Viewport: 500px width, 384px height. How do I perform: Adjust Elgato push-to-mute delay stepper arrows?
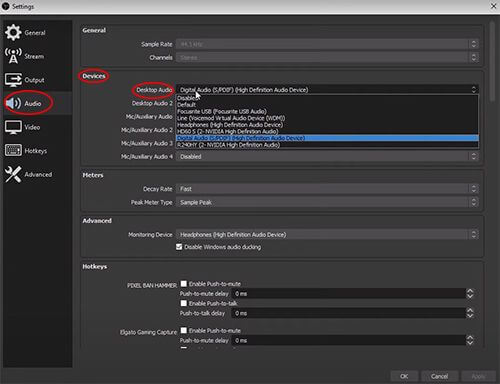click(x=470, y=340)
